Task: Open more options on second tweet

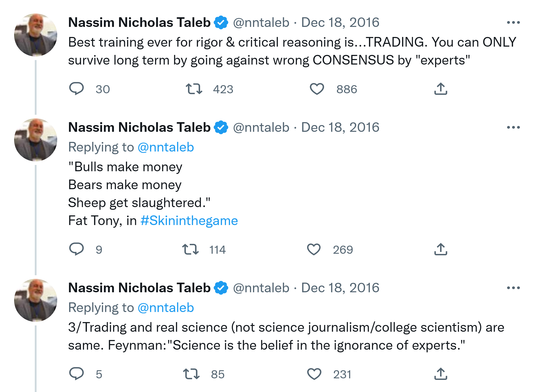Action: click(513, 128)
